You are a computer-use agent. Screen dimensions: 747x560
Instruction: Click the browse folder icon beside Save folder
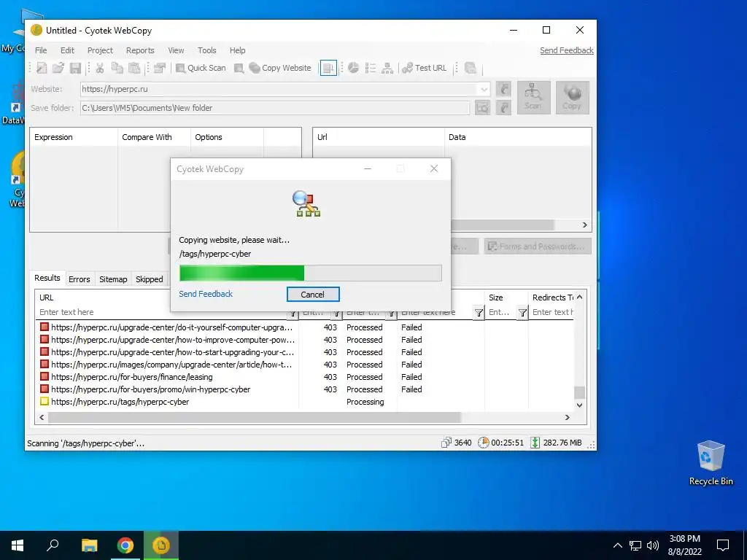pyautogui.click(x=483, y=108)
